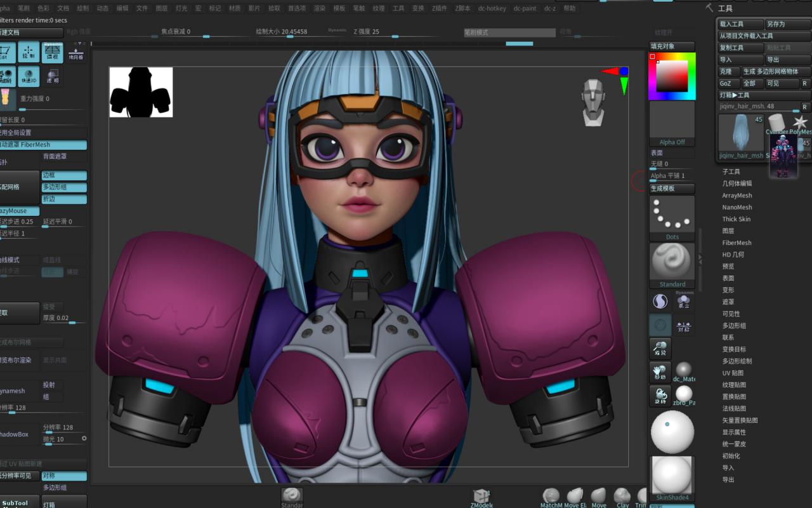Click the 生成 多边形网格物体 button
Viewport: 812px width, 508px height.
click(x=776, y=71)
